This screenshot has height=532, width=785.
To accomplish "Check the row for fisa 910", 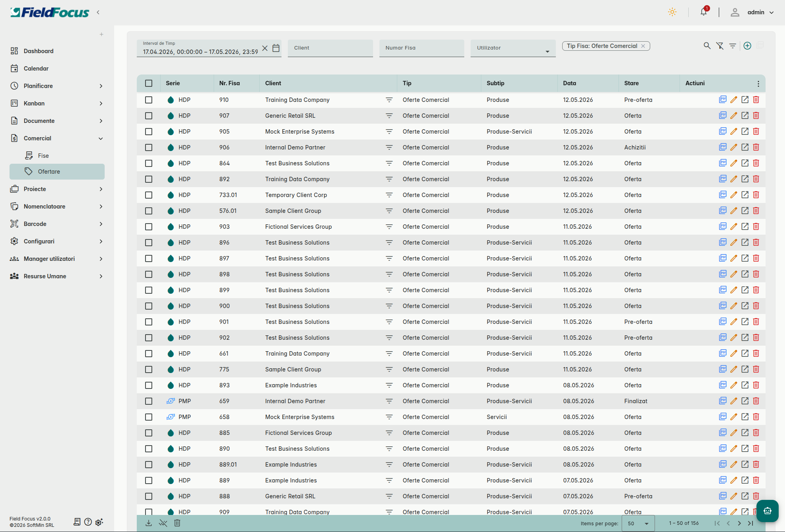I will pyautogui.click(x=149, y=100).
